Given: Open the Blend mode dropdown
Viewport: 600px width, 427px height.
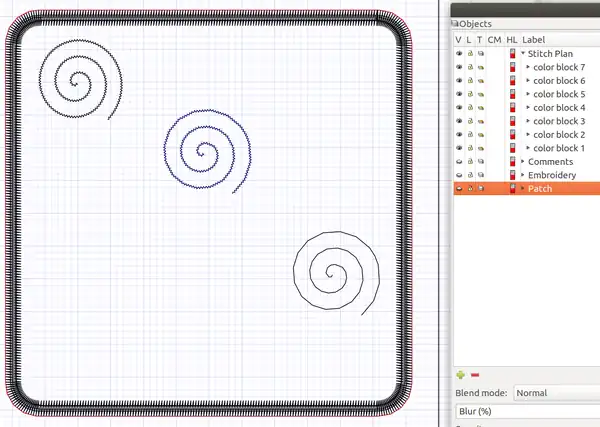Looking at the screenshot, I should 555,393.
